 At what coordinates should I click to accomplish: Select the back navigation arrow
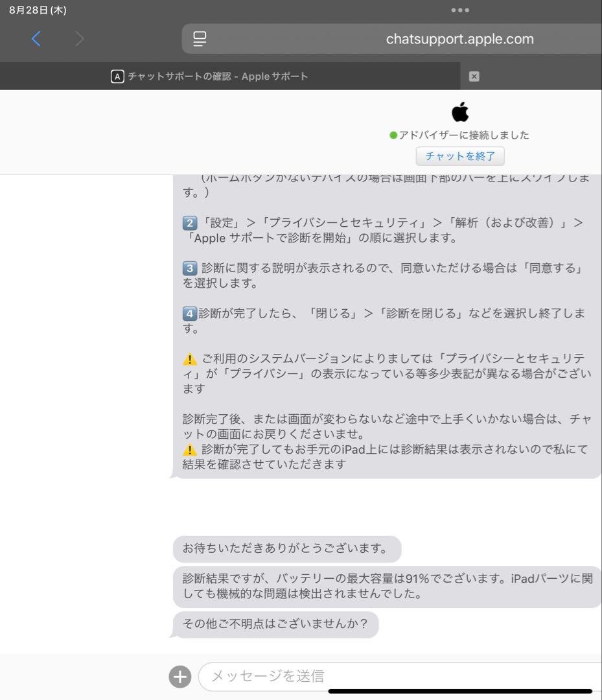(x=36, y=39)
